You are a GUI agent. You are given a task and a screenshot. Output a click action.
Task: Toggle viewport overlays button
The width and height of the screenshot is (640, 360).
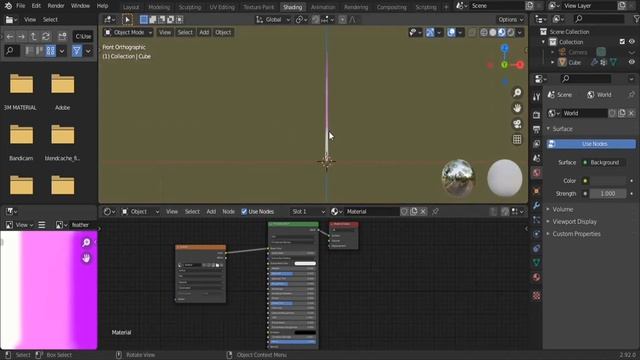tap(451, 33)
